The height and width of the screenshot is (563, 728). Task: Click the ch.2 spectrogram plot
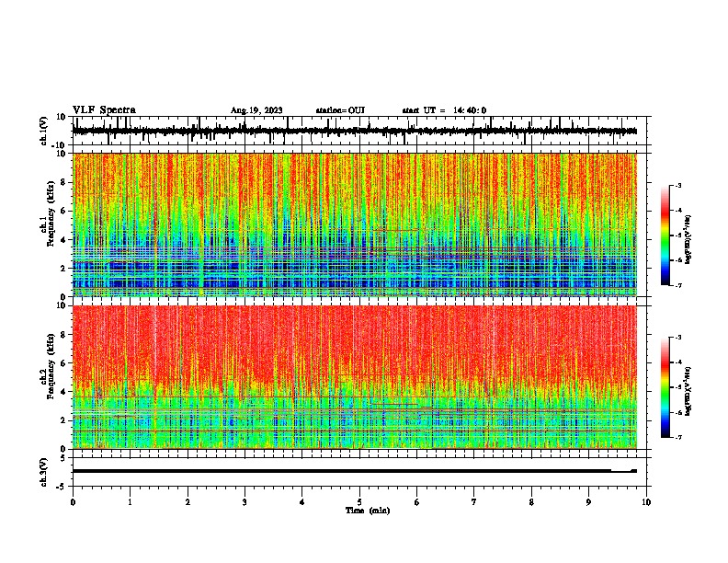355,377
